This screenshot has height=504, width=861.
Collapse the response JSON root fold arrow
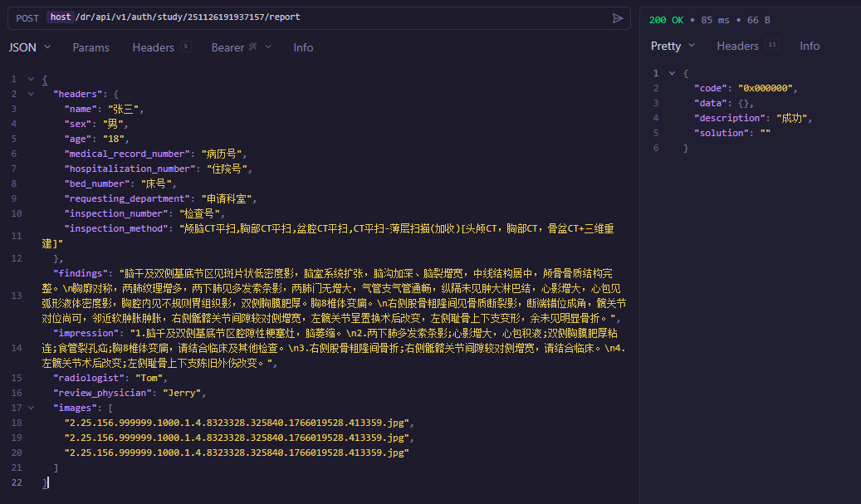[x=673, y=73]
